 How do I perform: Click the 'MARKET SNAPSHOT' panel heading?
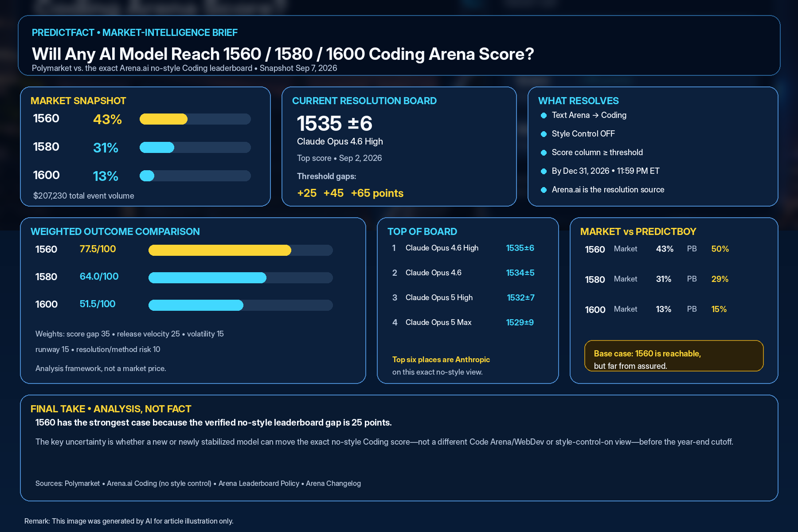click(x=78, y=101)
